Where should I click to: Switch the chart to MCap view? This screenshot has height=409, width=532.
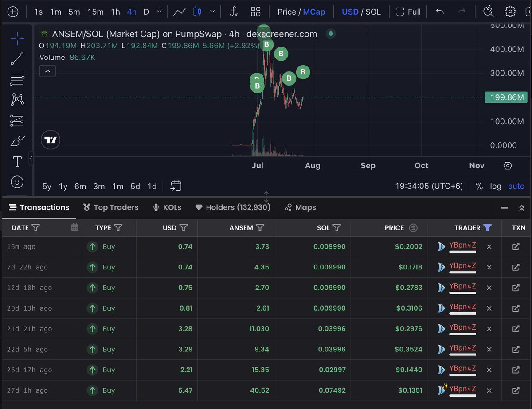314,12
